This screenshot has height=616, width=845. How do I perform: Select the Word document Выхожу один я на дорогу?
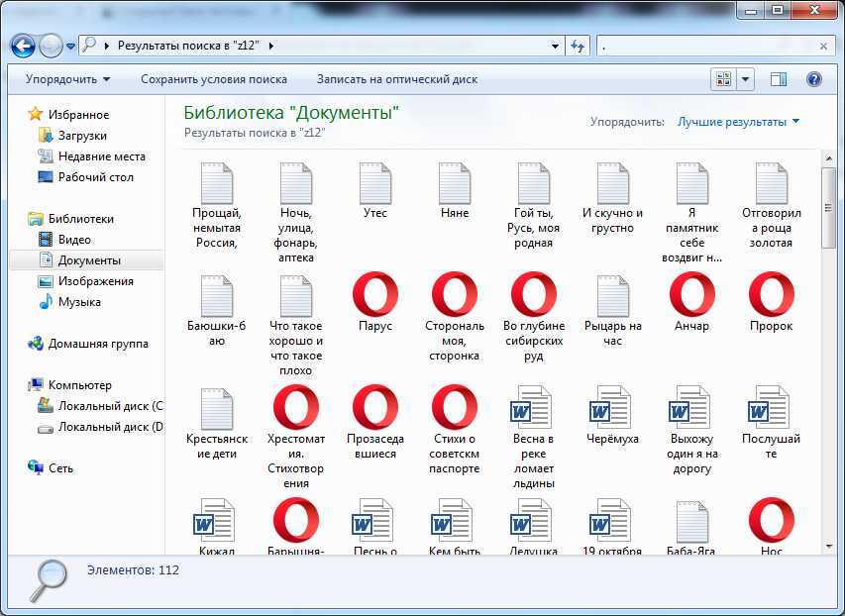(692, 431)
